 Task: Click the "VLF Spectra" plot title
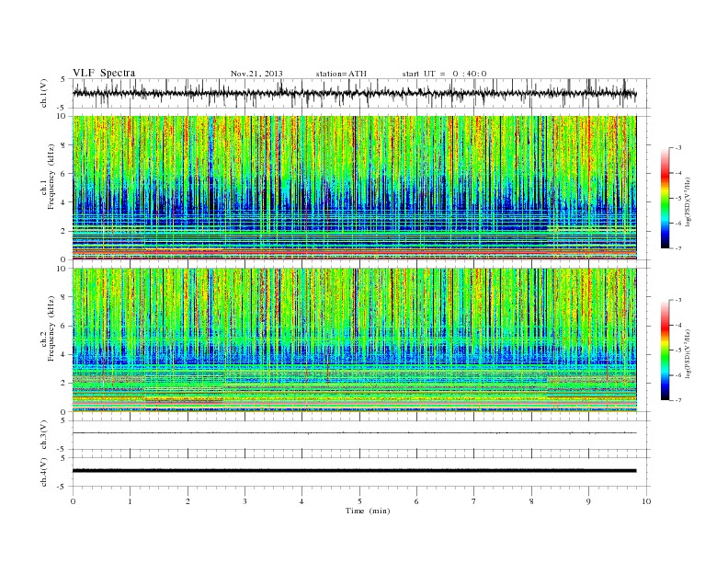click(x=104, y=73)
